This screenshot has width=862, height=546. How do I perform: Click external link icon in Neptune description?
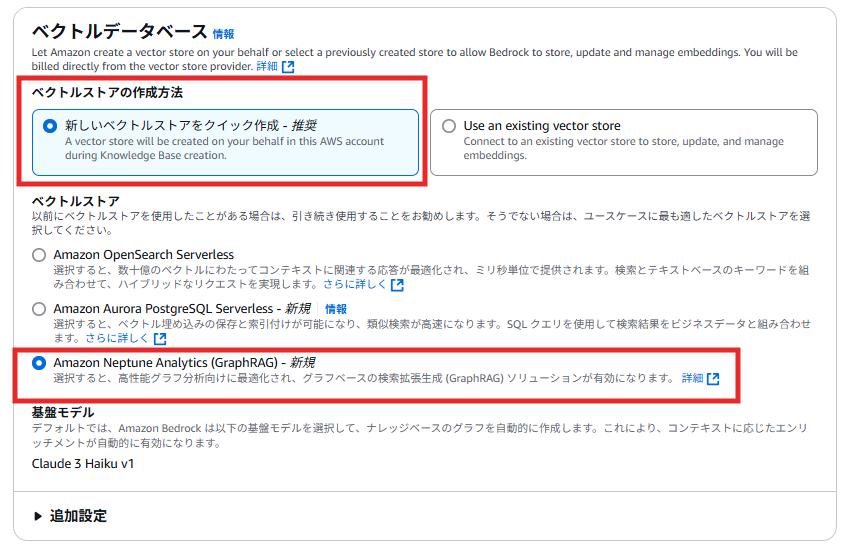pyautogui.click(x=713, y=379)
